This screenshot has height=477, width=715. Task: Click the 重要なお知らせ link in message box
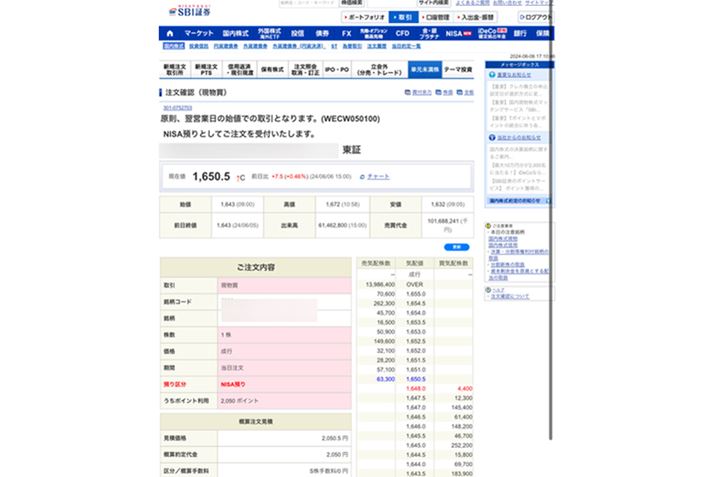(x=507, y=75)
